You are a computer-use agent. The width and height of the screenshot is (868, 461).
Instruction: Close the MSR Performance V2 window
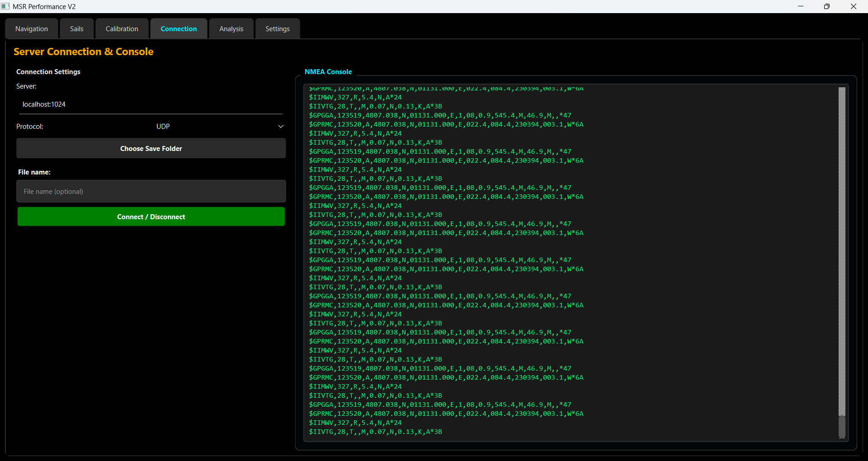point(854,6)
